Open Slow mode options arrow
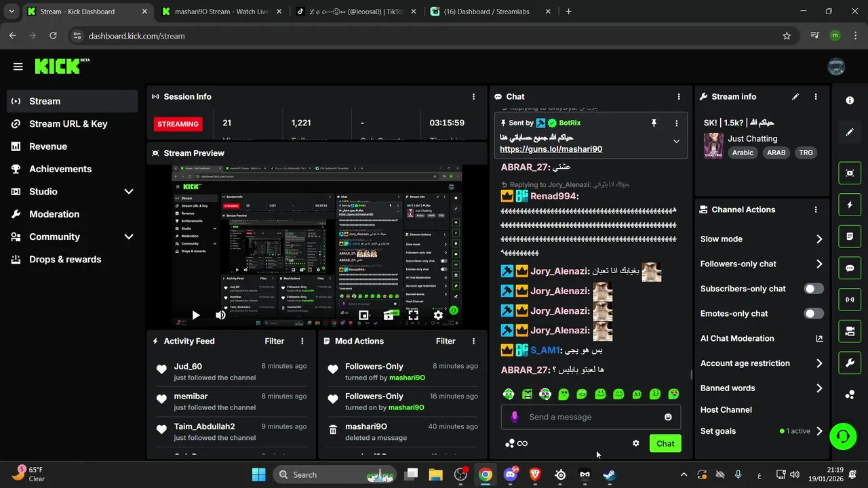Viewport: 868px width, 488px height. pos(819,239)
